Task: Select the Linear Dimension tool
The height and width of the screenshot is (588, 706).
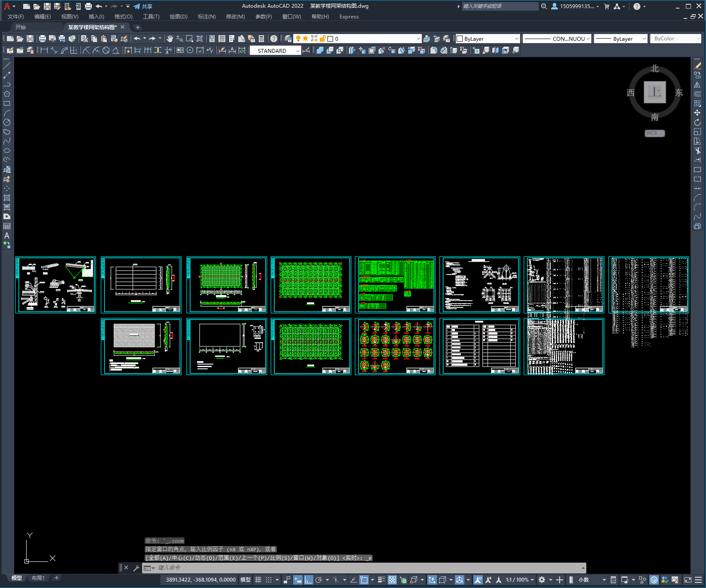Action: point(44,50)
